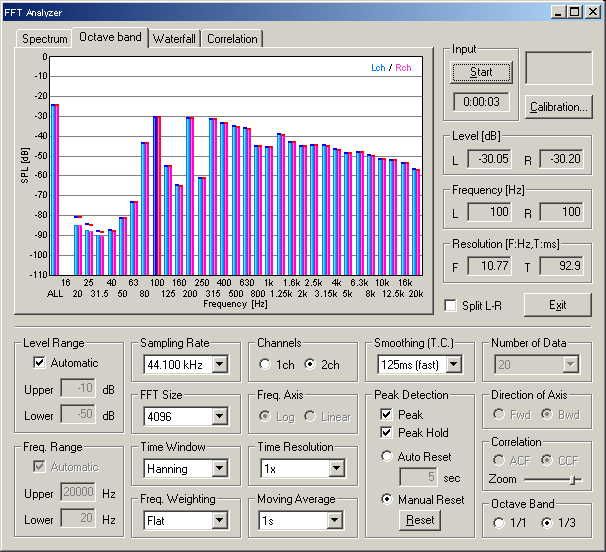Click the Level Range Lower dB field

coord(78,414)
